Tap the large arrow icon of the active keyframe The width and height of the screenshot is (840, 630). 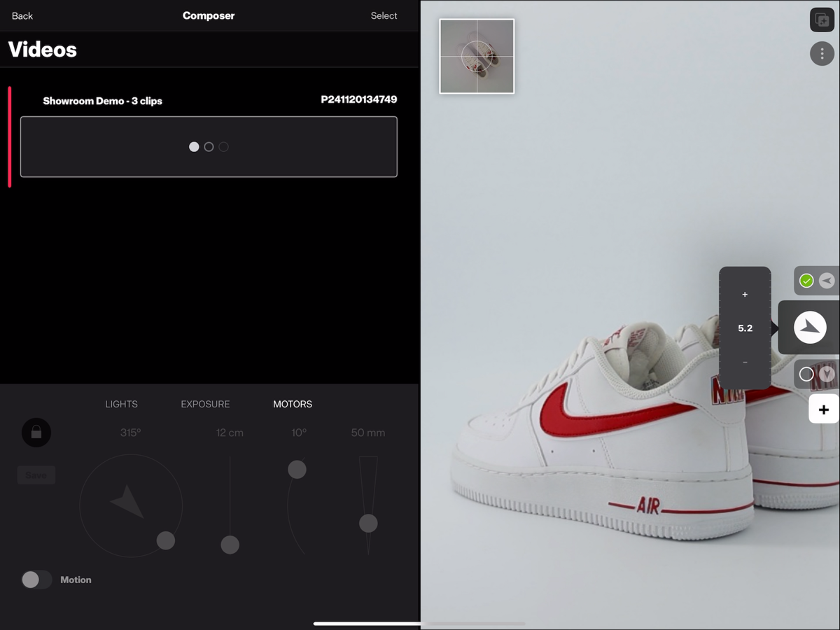810,328
